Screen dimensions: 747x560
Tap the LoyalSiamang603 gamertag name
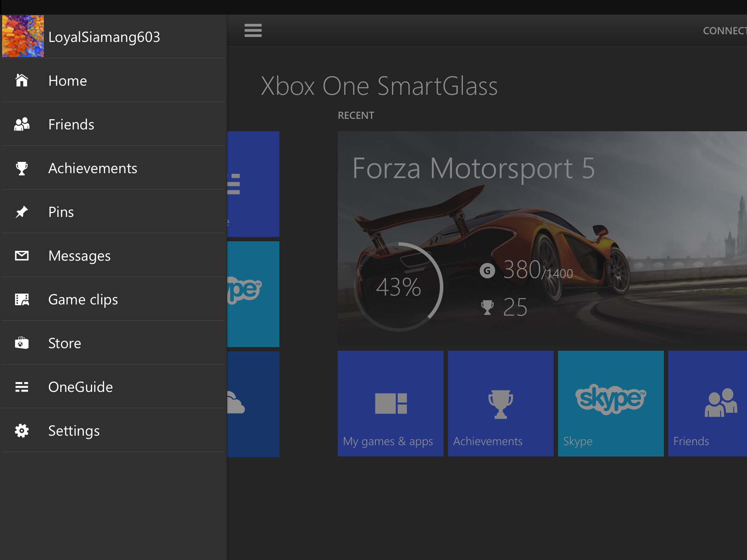pyautogui.click(x=104, y=37)
